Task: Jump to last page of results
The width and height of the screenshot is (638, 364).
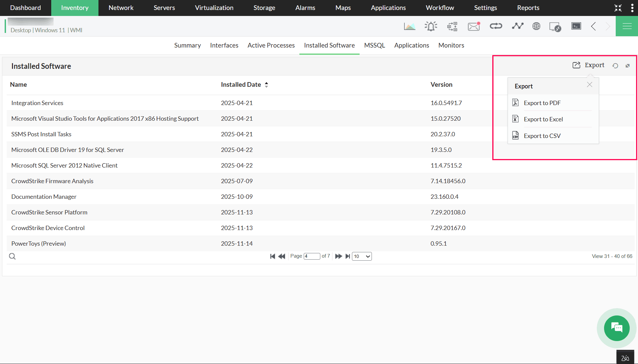Action: click(x=348, y=256)
